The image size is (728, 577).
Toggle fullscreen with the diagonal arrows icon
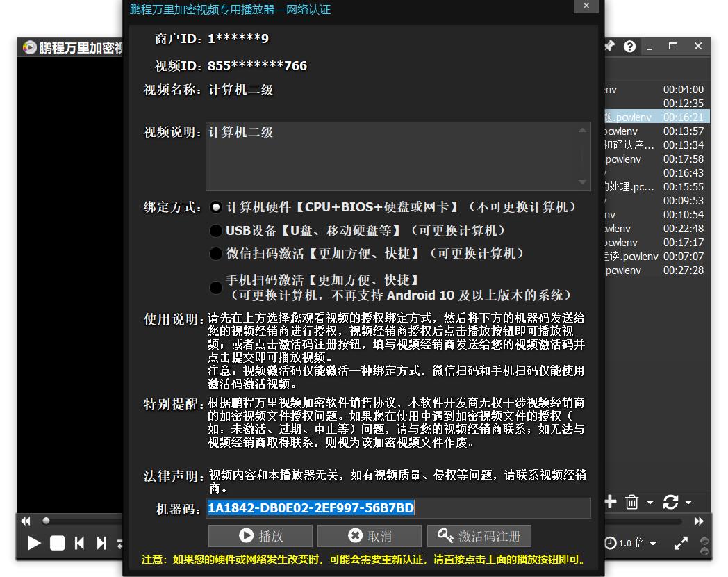(681, 543)
